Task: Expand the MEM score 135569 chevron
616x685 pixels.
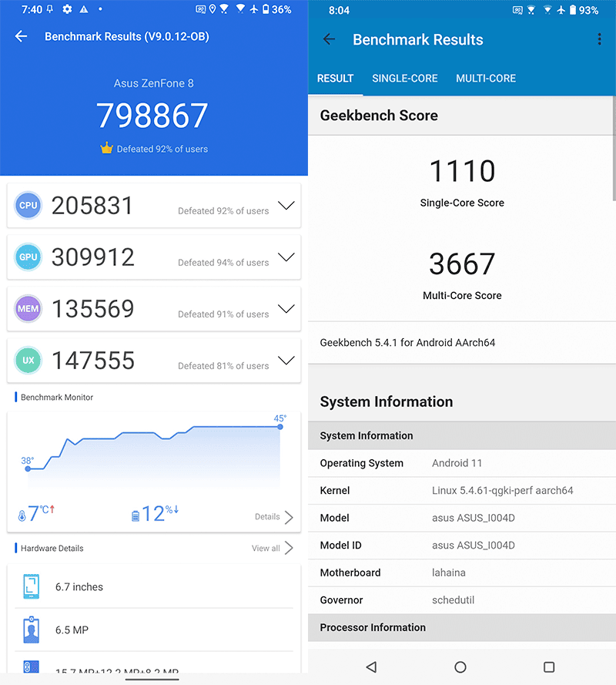Action: coord(286,309)
